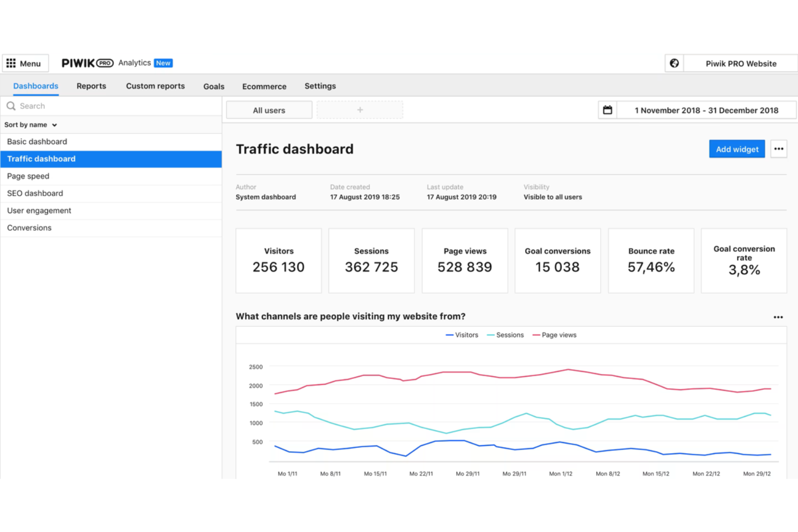Click the 'Mo 22/11' axis label
Screen dimensions: 798x532
click(x=421, y=474)
